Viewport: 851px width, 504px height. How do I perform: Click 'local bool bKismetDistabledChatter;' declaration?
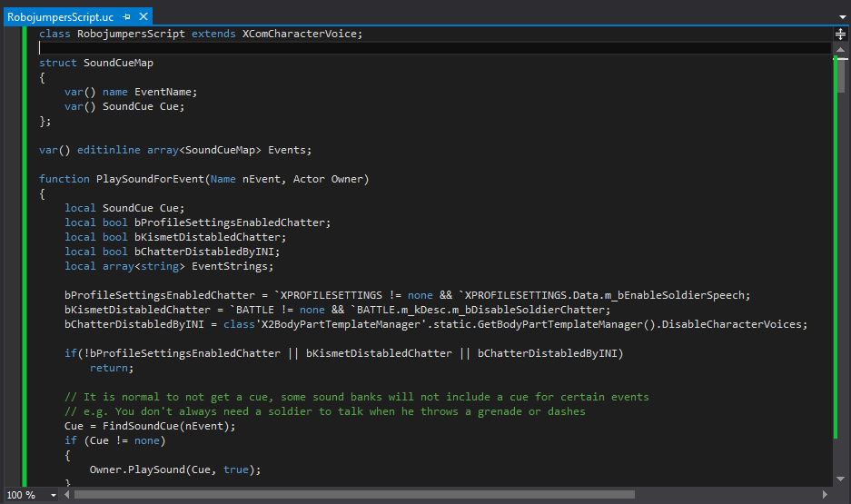(175, 237)
